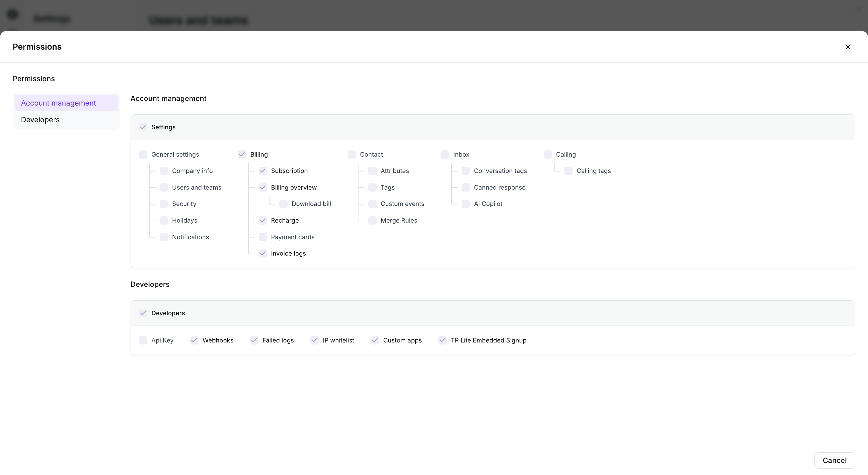The height and width of the screenshot is (475, 868).
Task: Check the Custom events checkbox
Action: click(372, 204)
